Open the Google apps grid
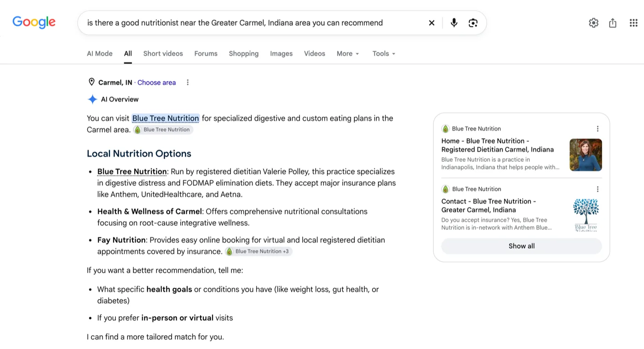644x349 pixels. click(633, 23)
